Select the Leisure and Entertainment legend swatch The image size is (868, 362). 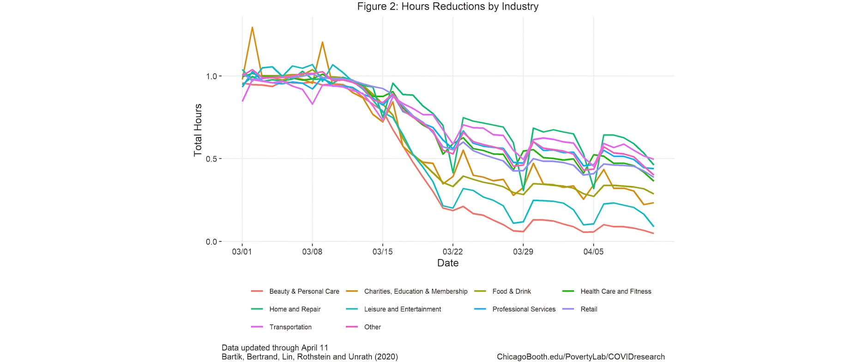tap(351, 309)
